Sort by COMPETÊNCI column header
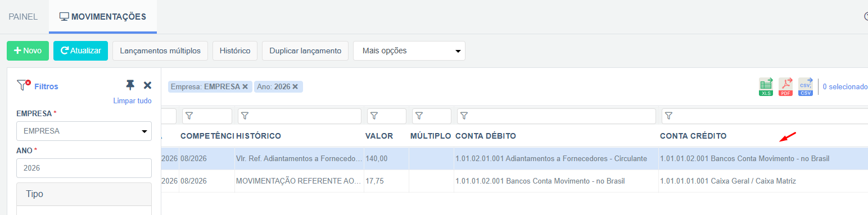 (x=207, y=136)
